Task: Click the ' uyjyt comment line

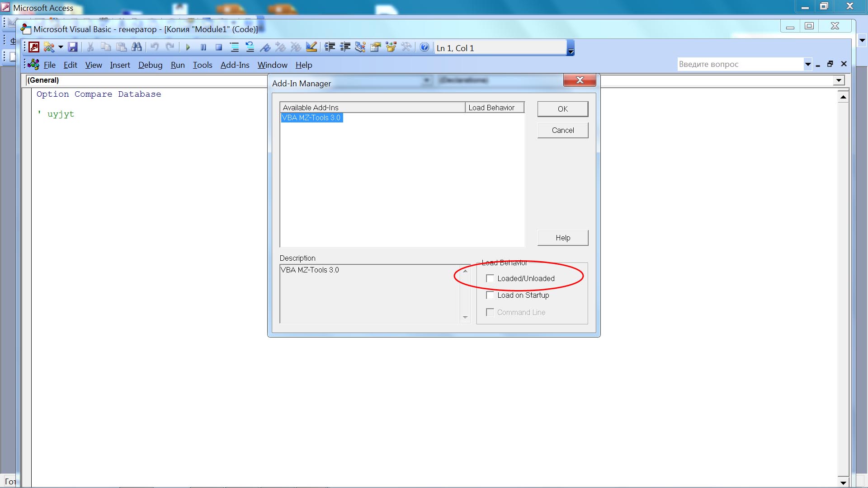Action: click(x=56, y=114)
